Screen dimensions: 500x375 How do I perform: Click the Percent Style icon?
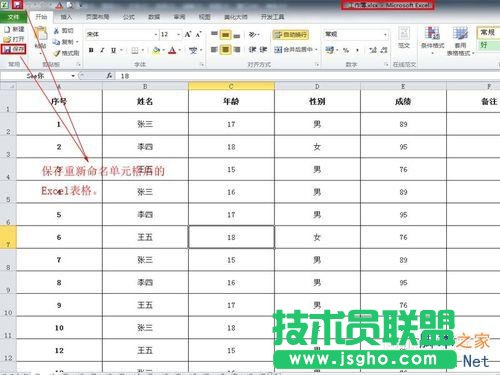tap(346, 50)
